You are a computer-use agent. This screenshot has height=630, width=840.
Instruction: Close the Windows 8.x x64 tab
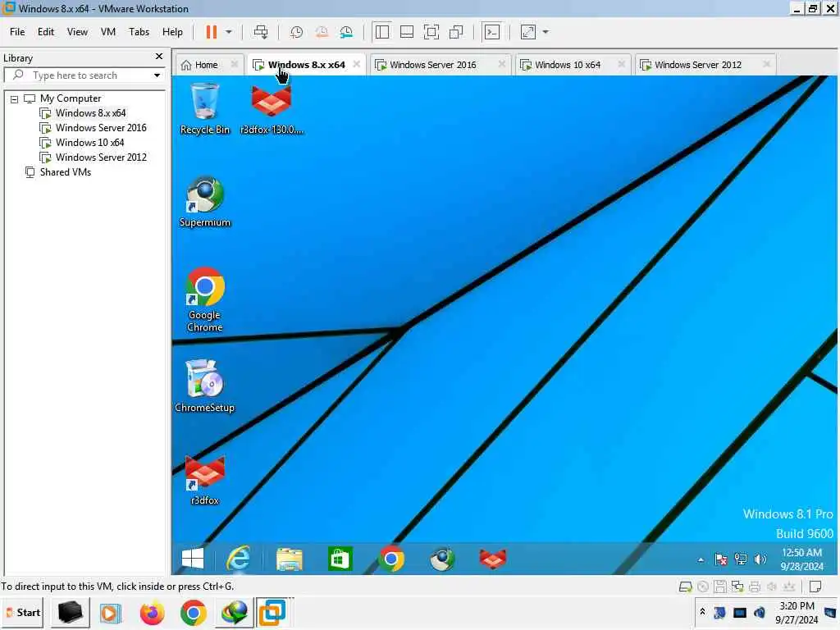pyautogui.click(x=356, y=64)
